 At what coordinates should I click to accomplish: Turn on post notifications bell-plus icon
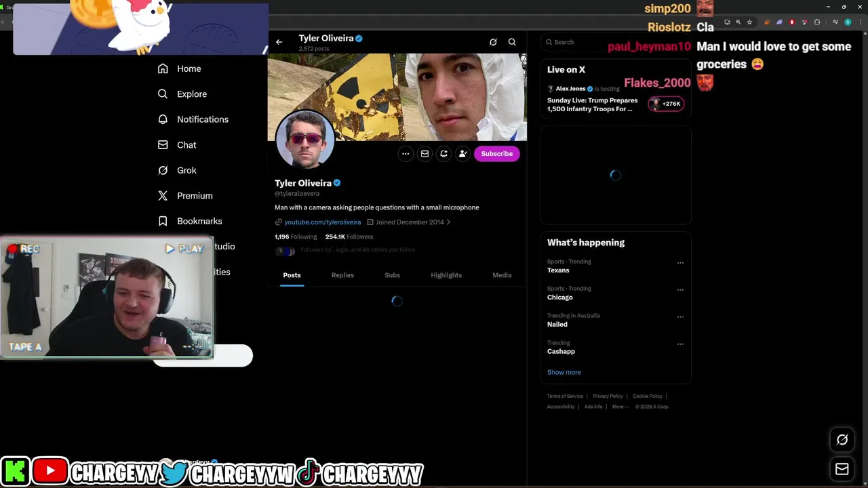(x=443, y=154)
